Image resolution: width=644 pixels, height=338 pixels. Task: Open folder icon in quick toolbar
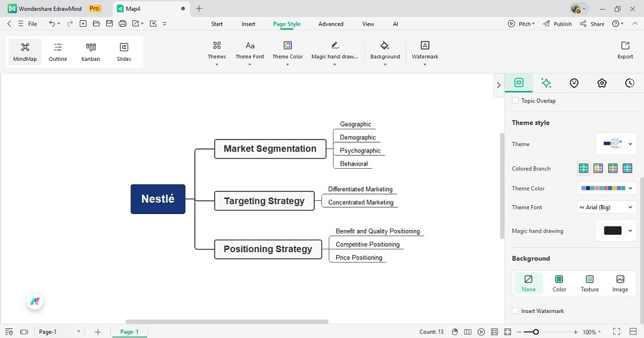[x=96, y=24]
